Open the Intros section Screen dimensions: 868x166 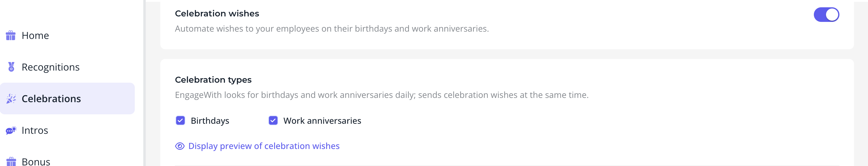coord(68,130)
